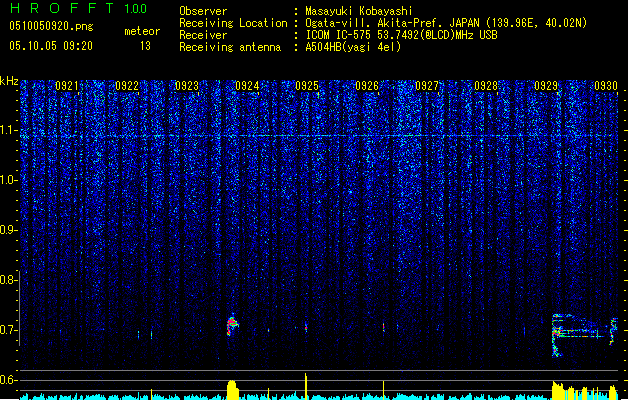
Task: Click the Receiver field label
Action: [x=203, y=35]
